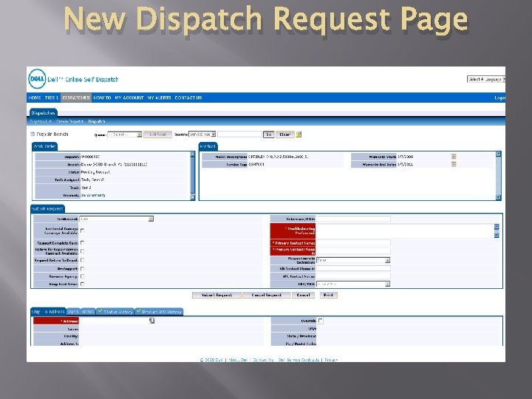The image size is (532, 399).
Task: Click the Repair Bench grid icon
Action: [x=33, y=134]
